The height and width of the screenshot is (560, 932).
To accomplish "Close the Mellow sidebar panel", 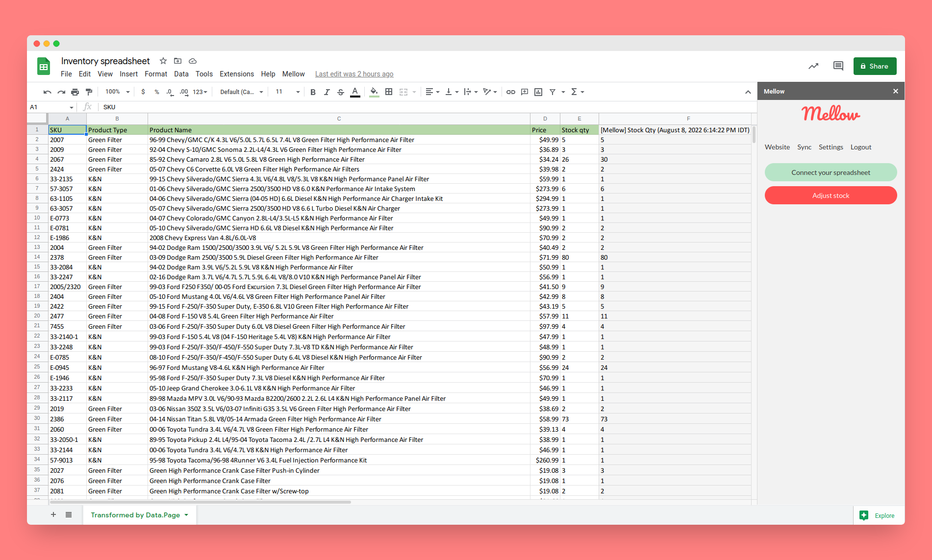I will point(896,91).
